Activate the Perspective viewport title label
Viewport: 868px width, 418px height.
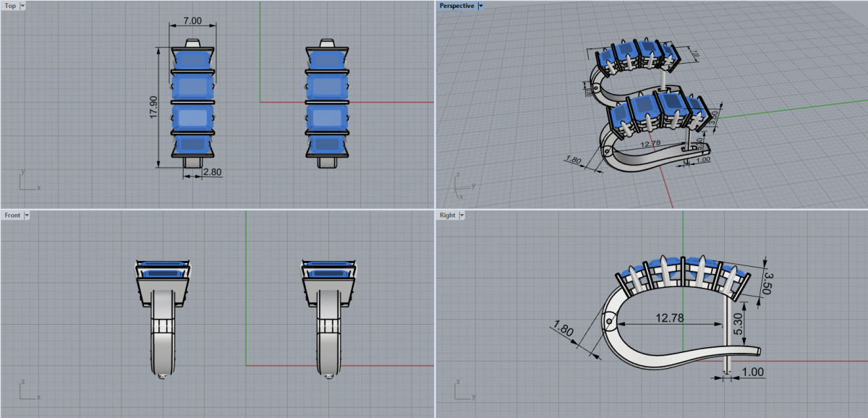coord(457,5)
